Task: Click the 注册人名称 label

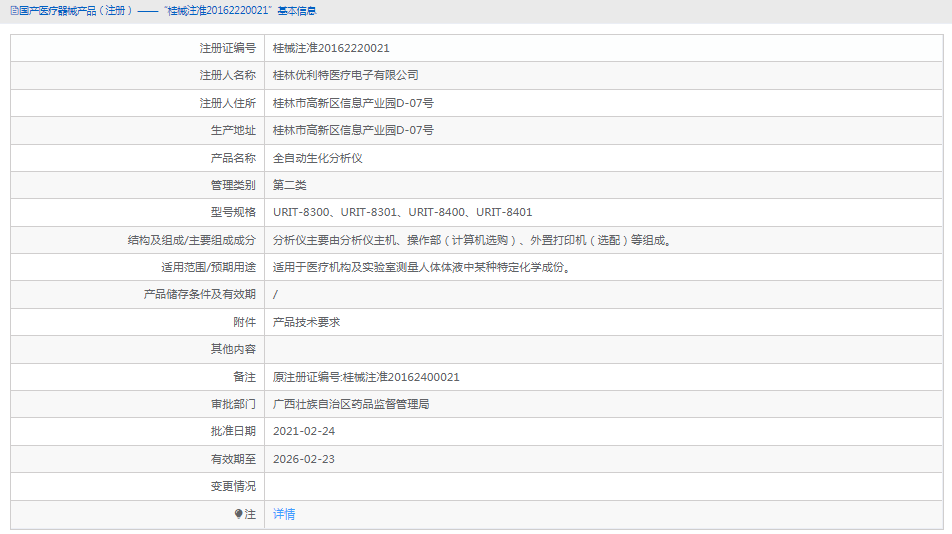Action: [x=228, y=75]
